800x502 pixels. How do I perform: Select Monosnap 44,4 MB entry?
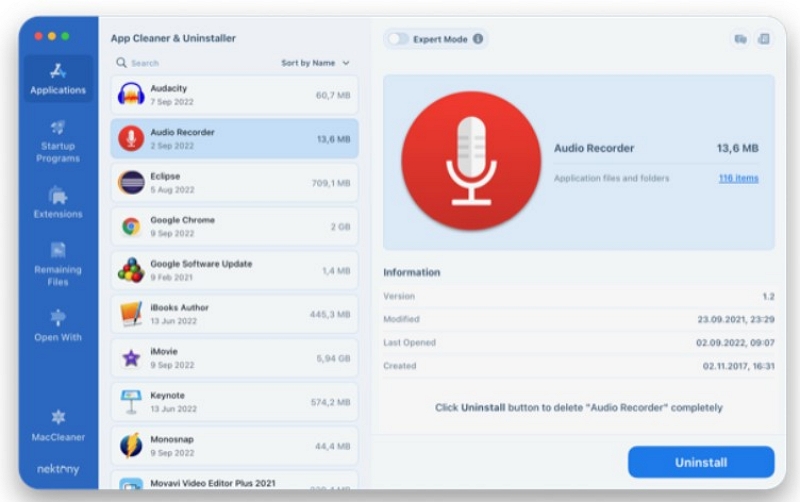click(234, 446)
